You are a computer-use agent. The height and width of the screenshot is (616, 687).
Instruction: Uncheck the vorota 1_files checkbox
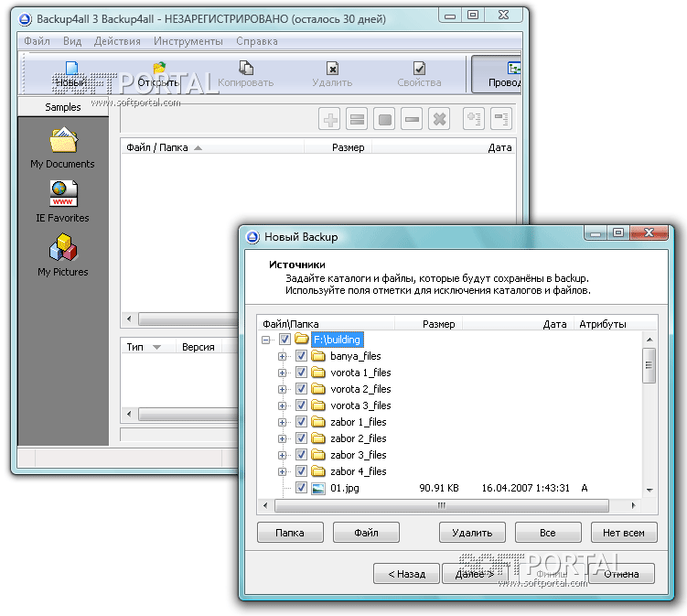[x=301, y=373]
